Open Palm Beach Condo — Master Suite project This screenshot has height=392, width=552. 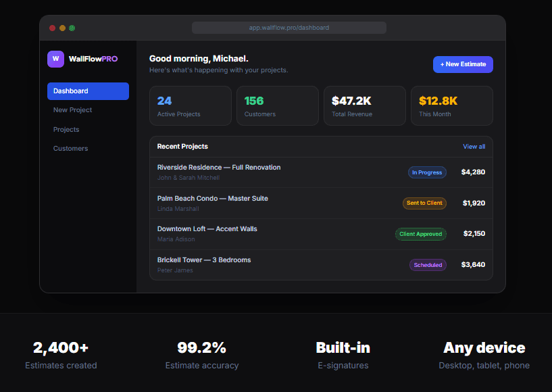[x=321, y=203]
